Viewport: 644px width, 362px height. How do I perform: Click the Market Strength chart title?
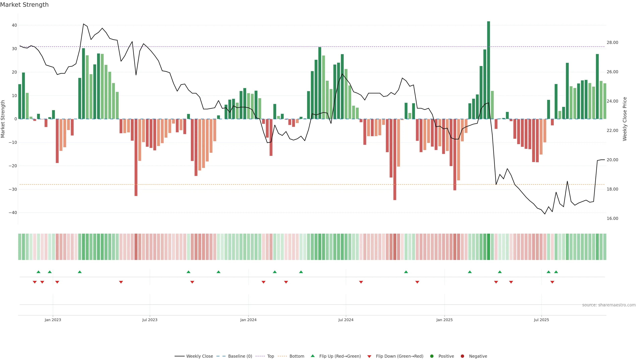pos(24,5)
